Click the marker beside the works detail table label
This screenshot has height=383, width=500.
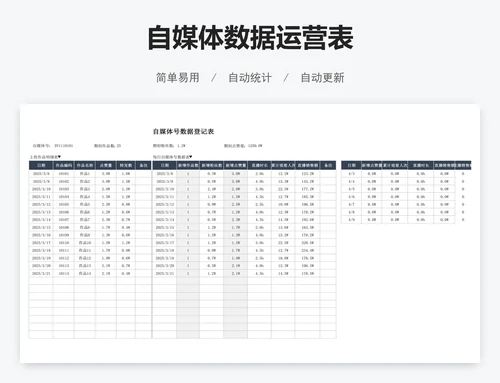(x=59, y=157)
